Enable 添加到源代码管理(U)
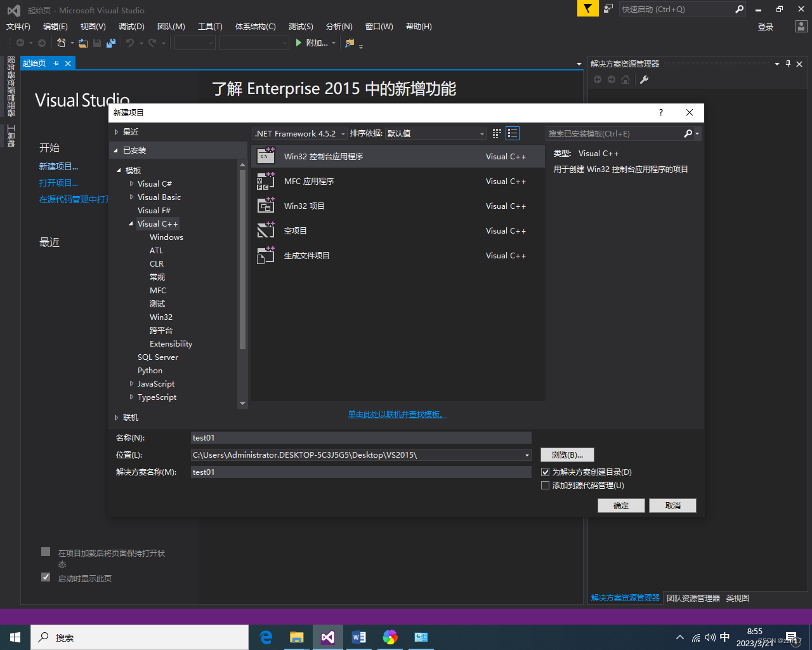The width and height of the screenshot is (812, 650). pyautogui.click(x=545, y=485)
